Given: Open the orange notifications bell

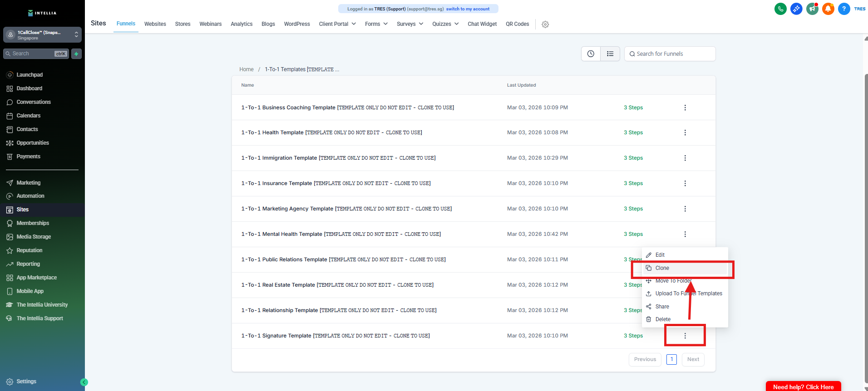Looking at the screenshot, I should 828,9.
